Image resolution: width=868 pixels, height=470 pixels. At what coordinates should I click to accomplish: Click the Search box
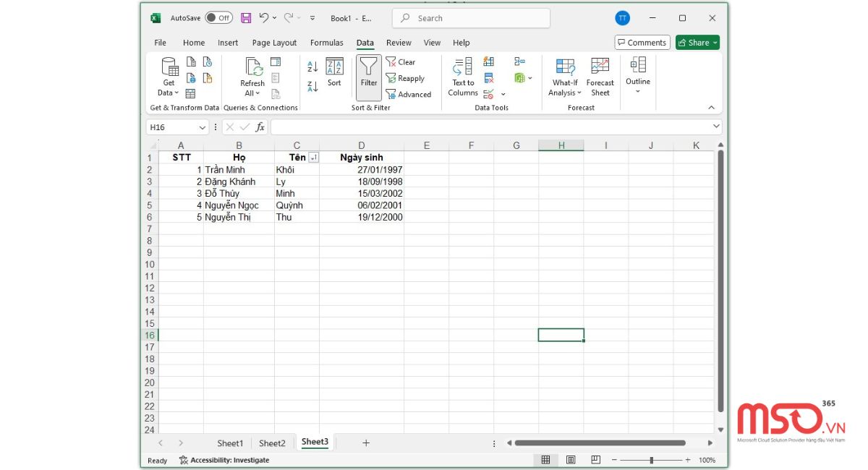click(471, 18)
